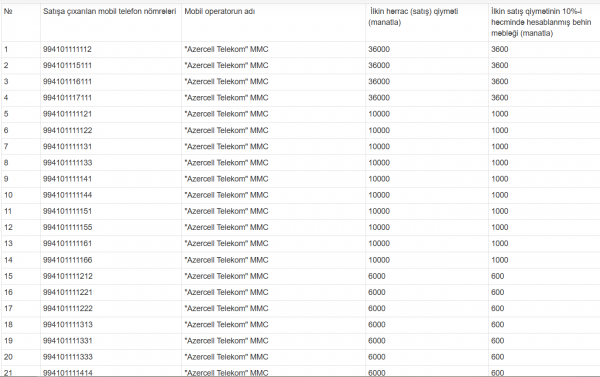Click the 10000 price in row 14
Viewport: 600px width, 377px height.
pos(379,260)
